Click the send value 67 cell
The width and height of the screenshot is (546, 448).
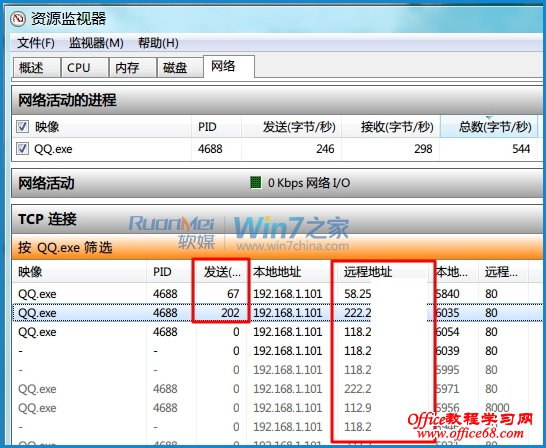click(233, 294)
